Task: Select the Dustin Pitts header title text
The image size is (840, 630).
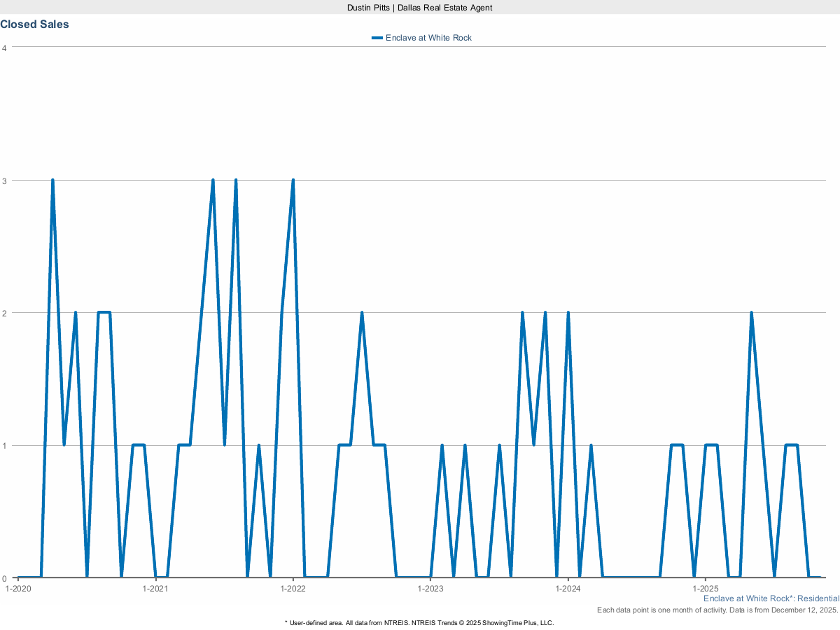Action: pos(420,7)
